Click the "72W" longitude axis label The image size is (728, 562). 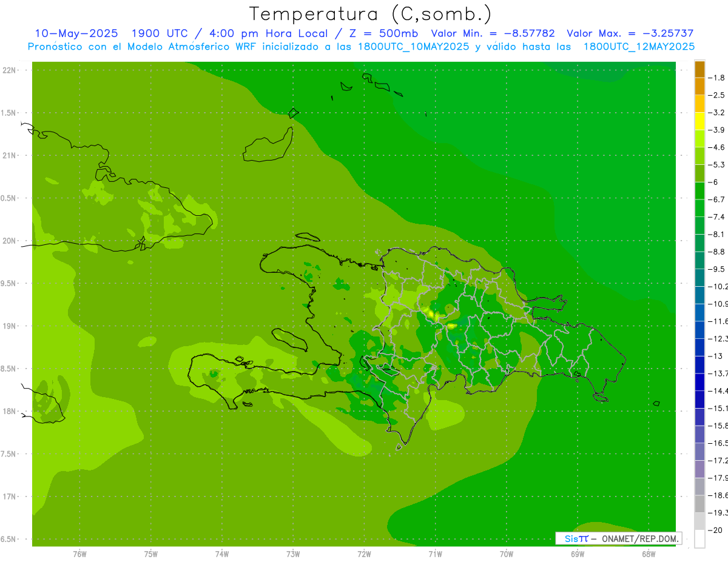(x=364, y=554)
